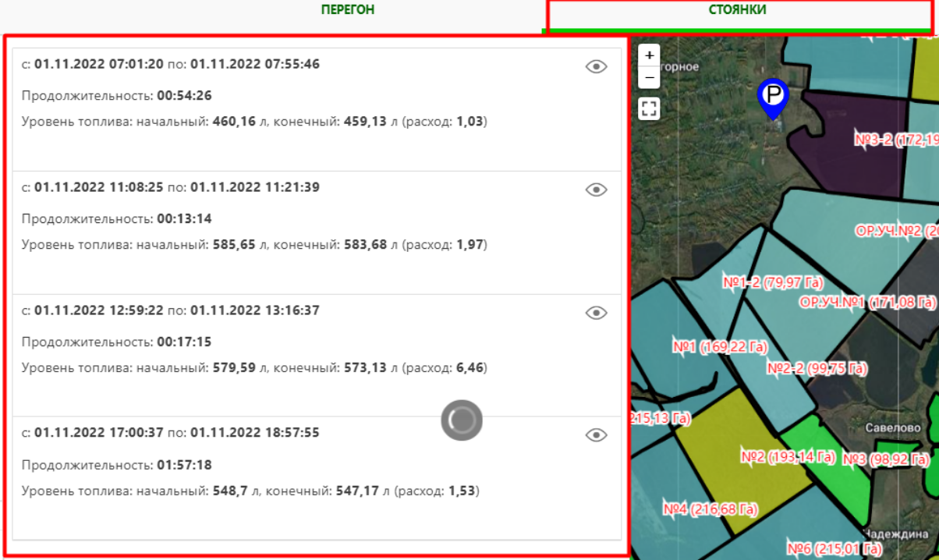Click the blue parking marker on map
This screenshot has height=560, width=939.
pyautogui.click(x=773, y=97)
